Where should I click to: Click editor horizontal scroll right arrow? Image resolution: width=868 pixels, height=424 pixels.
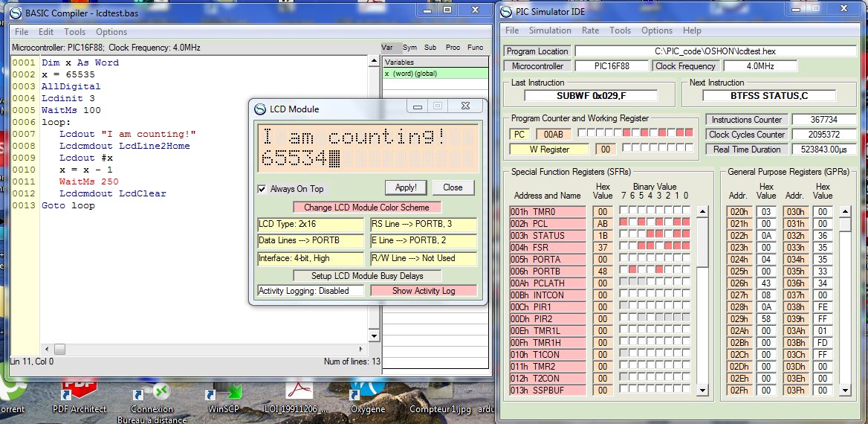pyautogui.click(x=361, y=349)
